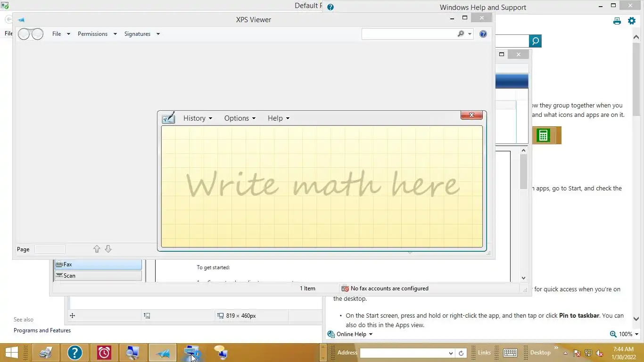This screenshot has width=644, height=362.
Task: Open the Online Help dropdown
Action: (350, 334)
